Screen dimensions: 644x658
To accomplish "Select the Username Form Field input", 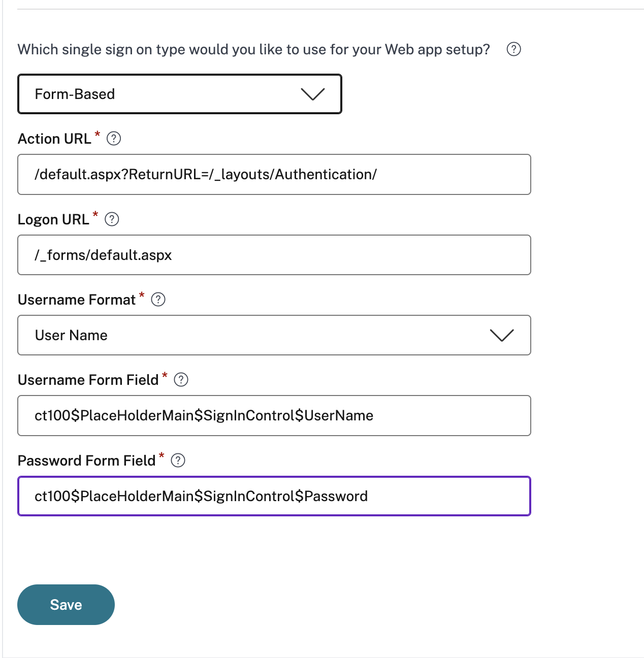I will pos(274,416).
